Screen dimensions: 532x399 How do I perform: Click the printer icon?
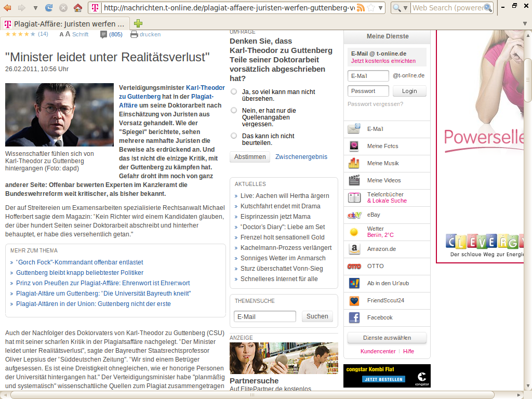click(134, 34)
